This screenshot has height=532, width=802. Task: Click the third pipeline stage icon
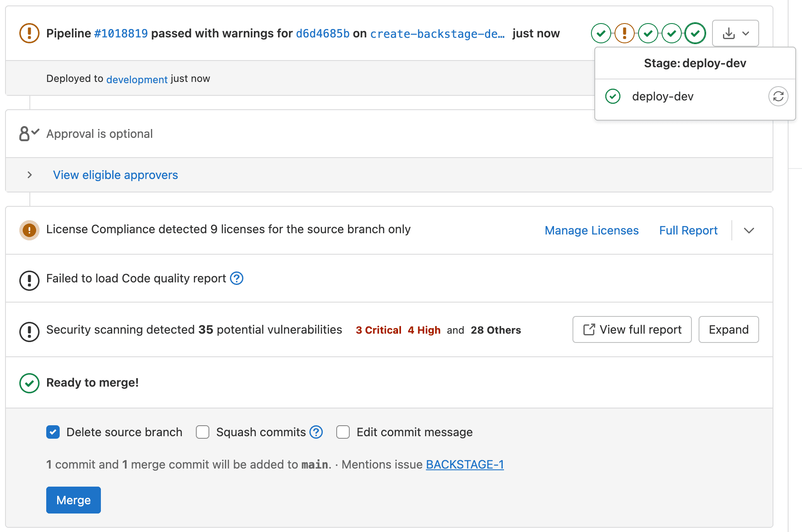(648, 33)
